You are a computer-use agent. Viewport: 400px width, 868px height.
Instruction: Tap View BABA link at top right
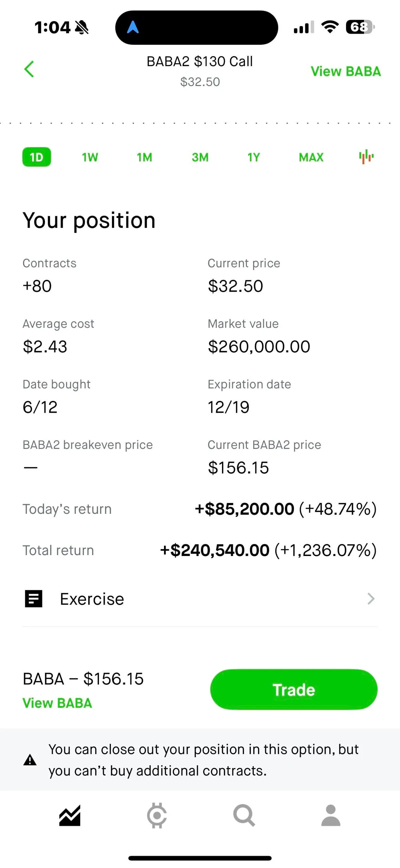tap(345, 71)
